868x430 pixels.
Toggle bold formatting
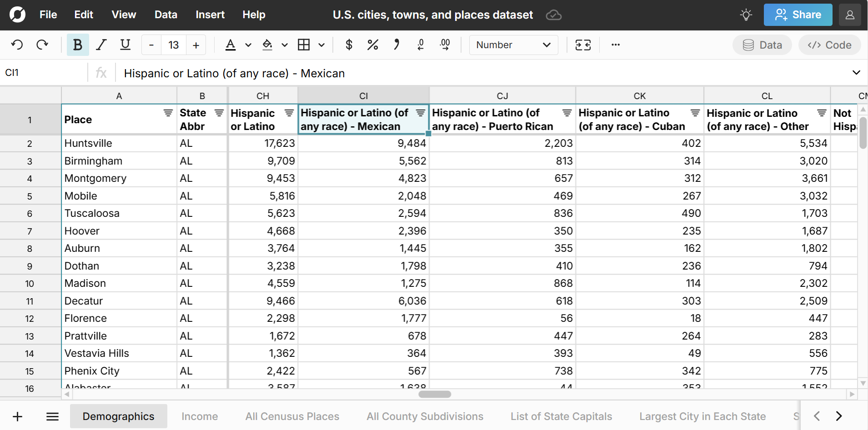pos(77,45)
